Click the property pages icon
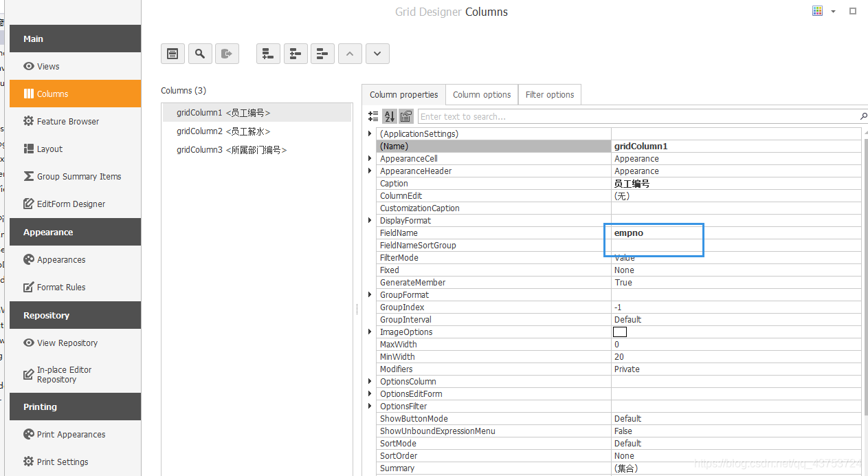Image resolution: width=868 pixels, height=476 pixels. tap(406, 116)
